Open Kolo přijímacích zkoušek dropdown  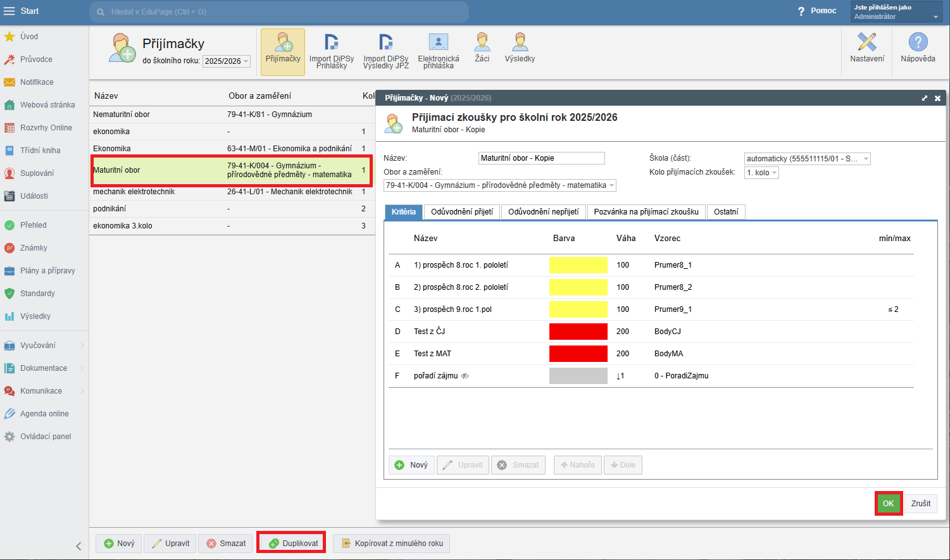click(x=761, y=173)
